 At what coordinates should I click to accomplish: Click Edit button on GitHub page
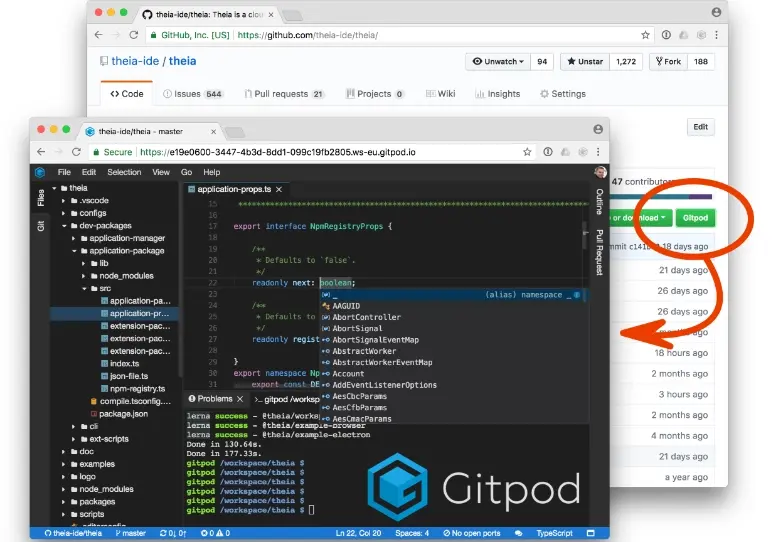tap(701, 127)
